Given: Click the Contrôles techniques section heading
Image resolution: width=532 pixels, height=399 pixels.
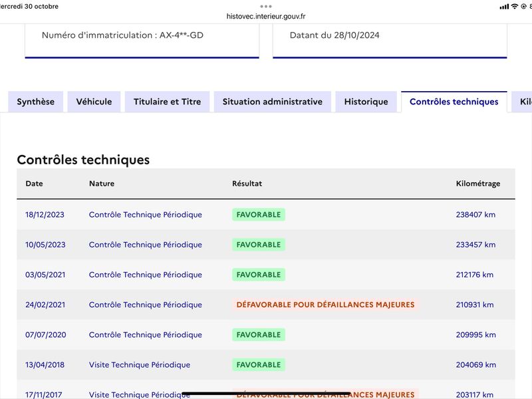Looking at the screenshot, I should click(83, 160).
